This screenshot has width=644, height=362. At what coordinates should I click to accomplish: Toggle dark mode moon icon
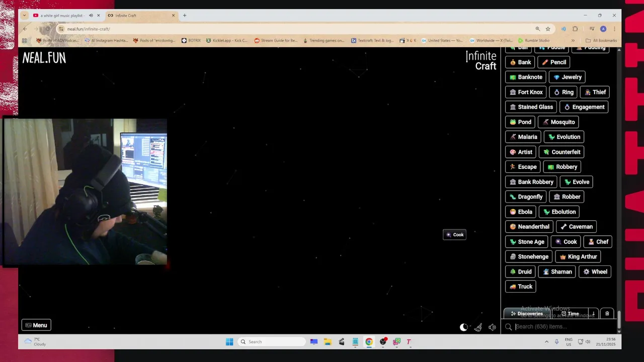464,327
